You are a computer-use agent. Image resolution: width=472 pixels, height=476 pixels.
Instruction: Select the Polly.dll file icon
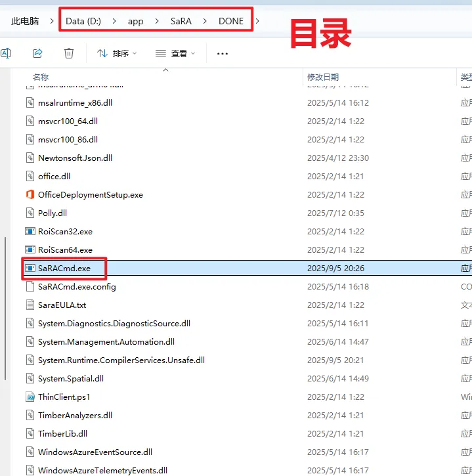30,213
